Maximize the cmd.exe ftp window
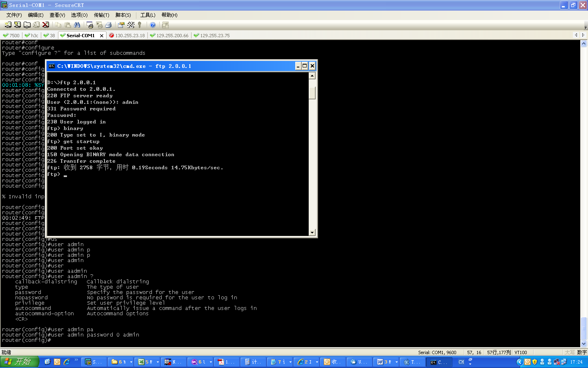The height and width of the screenshot is (368, 588). pyautogui.click(x=305, y=66)
